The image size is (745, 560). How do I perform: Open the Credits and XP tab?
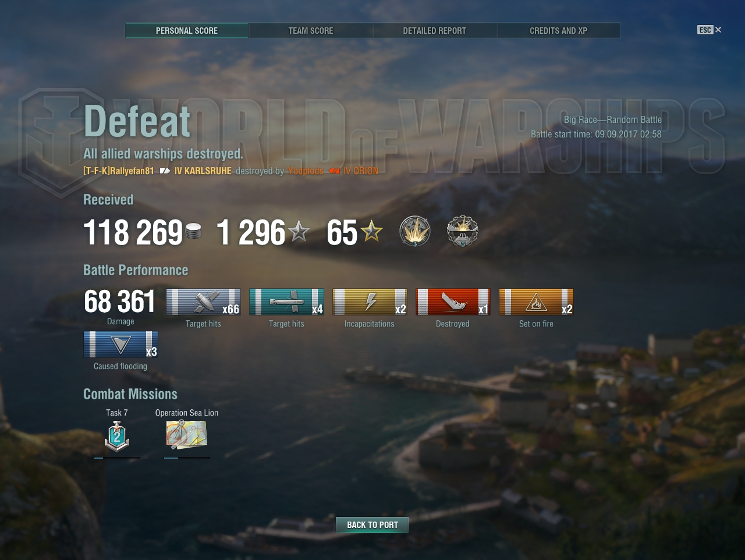[x=559, y=31]
